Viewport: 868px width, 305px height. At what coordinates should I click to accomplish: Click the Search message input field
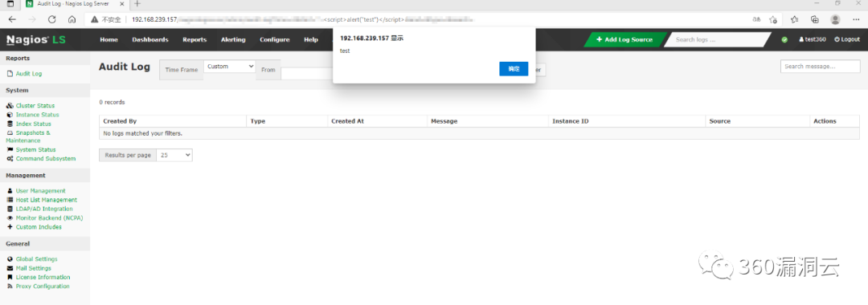[x=821, y=67]
